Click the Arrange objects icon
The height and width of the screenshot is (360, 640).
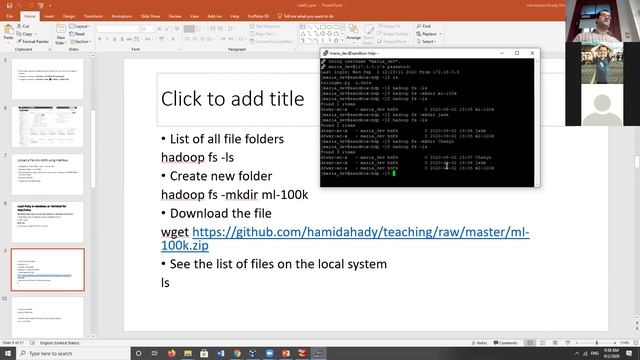pyautogui.click(x=353, y=33)
